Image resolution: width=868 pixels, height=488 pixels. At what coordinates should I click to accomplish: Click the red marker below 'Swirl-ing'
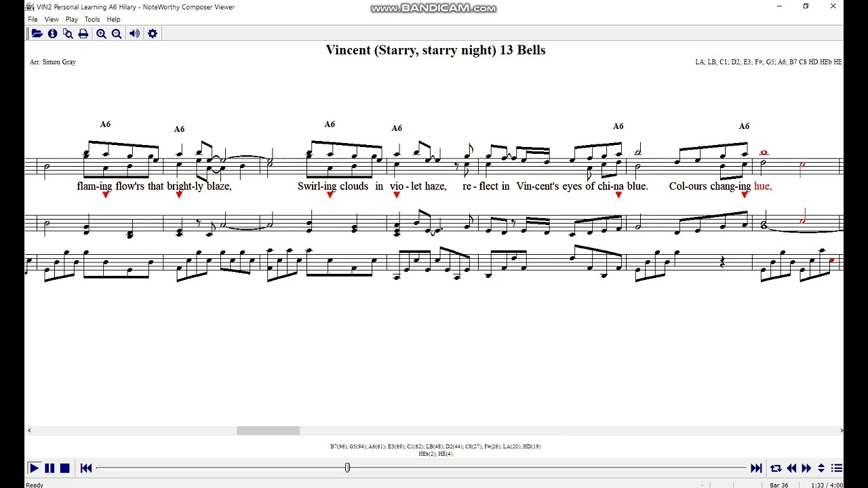tap(330, 195)
